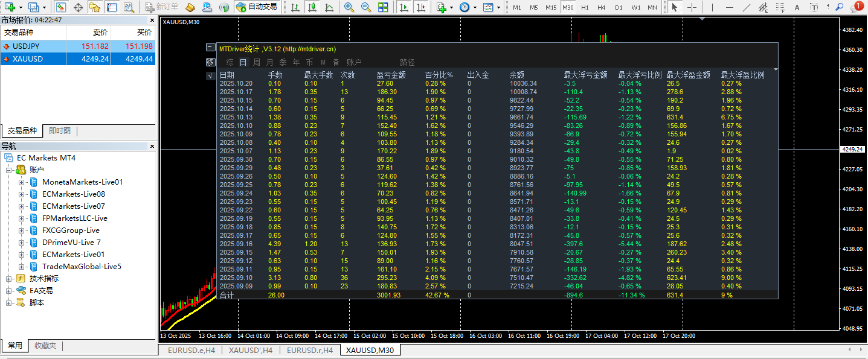Select USDJPY row in Market Watch
The image size is (868, 359).
point(78,46)
